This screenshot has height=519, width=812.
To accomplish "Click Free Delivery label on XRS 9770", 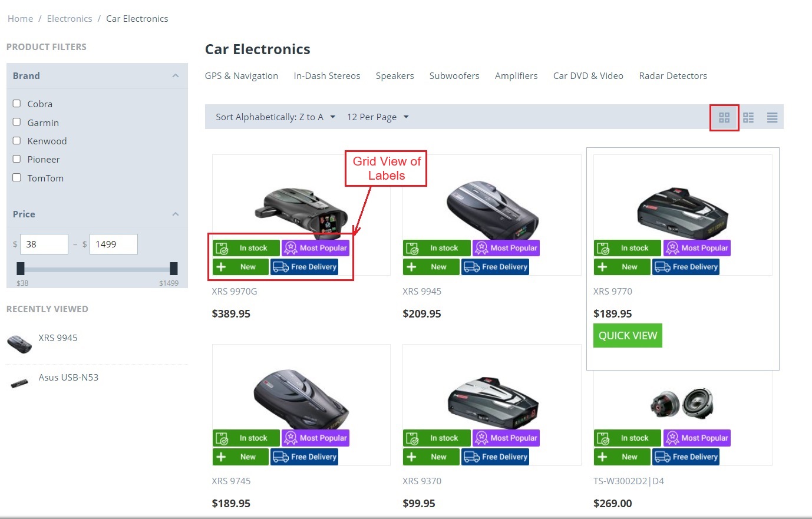I will tap(686, 267).
